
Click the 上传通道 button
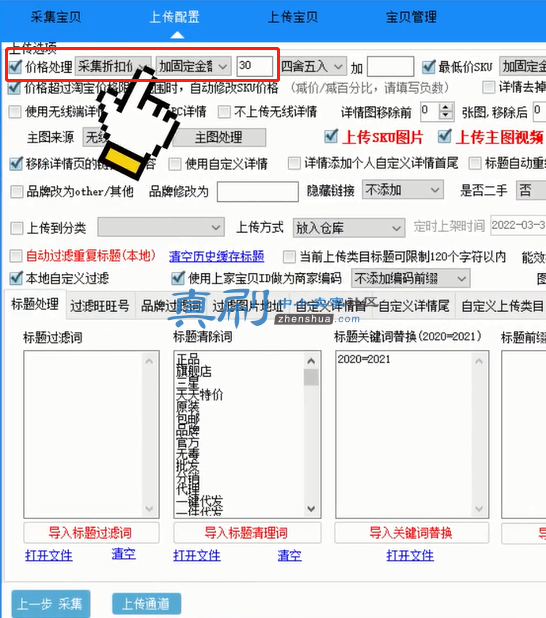tap(147, 604)
